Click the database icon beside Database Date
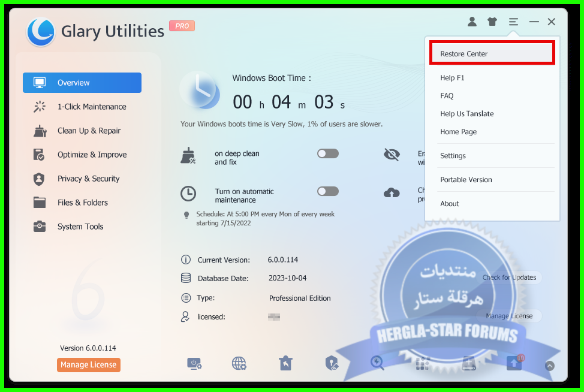This screenshot has width=584, height=392. coord(185,278)
